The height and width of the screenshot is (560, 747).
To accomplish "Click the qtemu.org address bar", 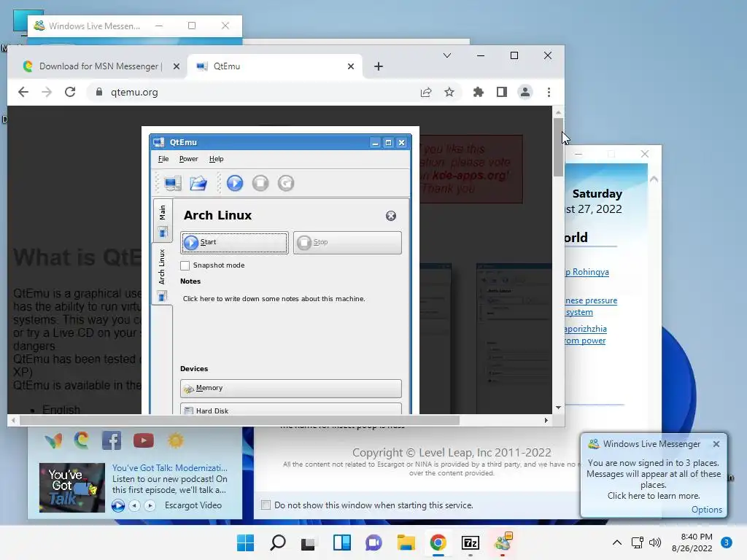I will point(258,93).
